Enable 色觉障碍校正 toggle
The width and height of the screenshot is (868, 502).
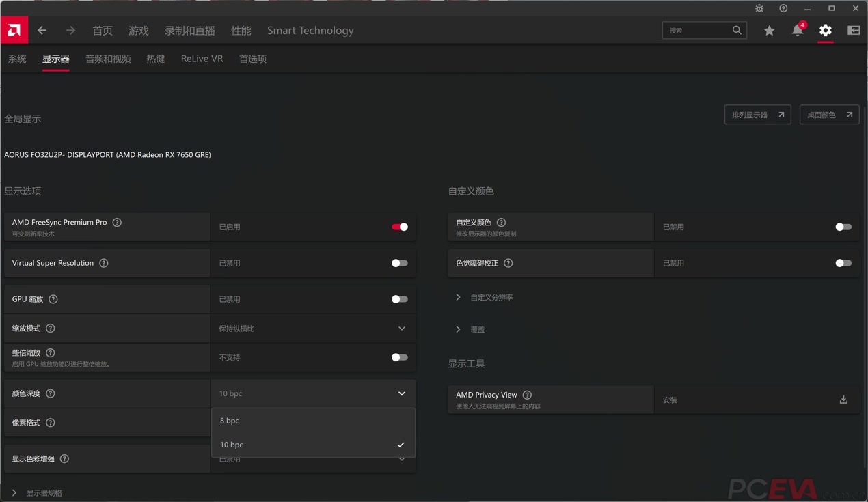click(x=843, y=263)
